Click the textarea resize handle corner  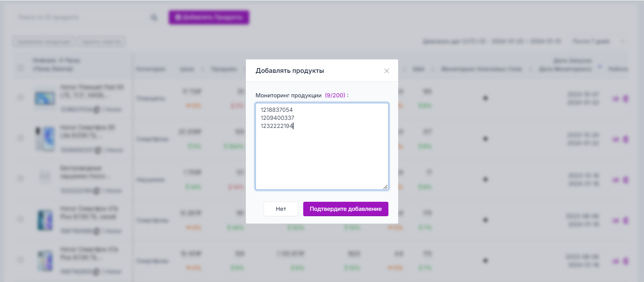385,187
